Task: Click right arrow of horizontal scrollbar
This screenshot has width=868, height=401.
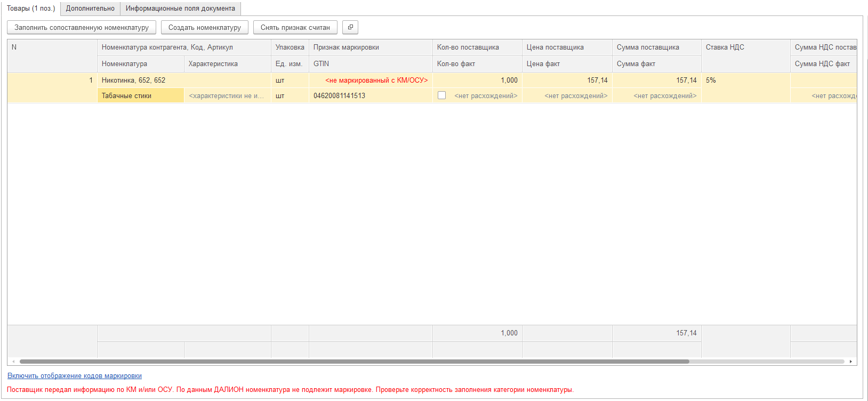Action: tap(850, 362)
